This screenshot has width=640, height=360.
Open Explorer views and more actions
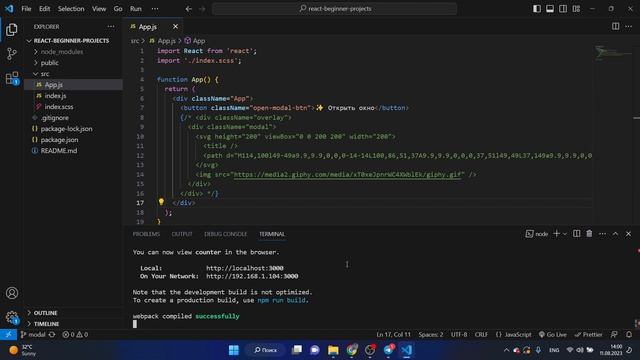[111, 27]
